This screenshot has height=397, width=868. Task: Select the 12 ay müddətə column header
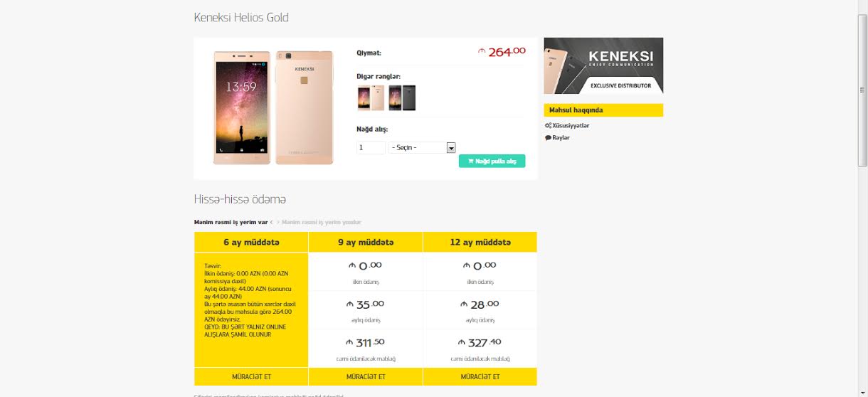(x=480, y=243)
